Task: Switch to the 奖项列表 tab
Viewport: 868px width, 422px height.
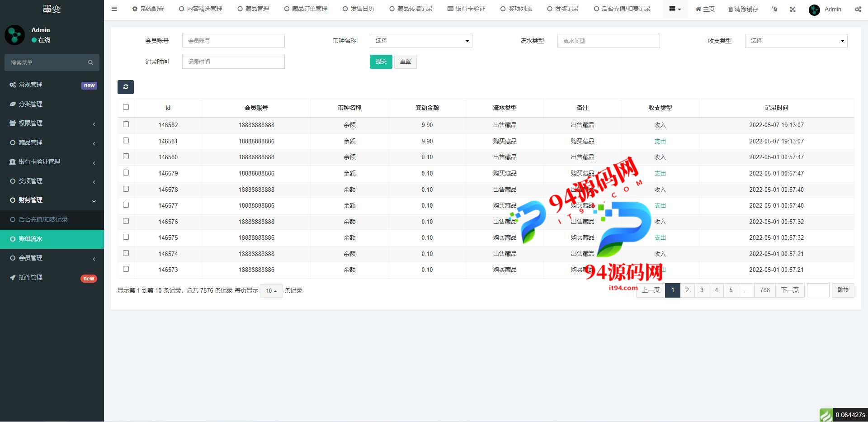Action: pos(516,9)
